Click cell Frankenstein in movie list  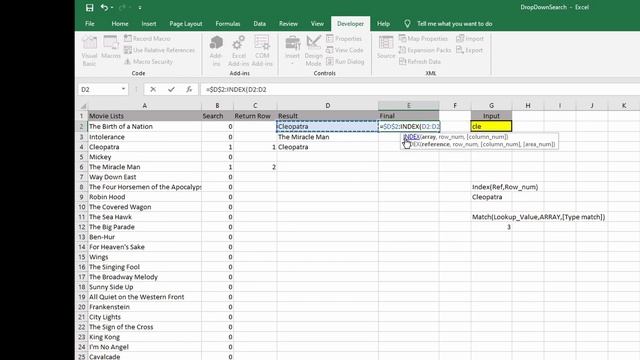pyautogui.click(x=144, y=307)
